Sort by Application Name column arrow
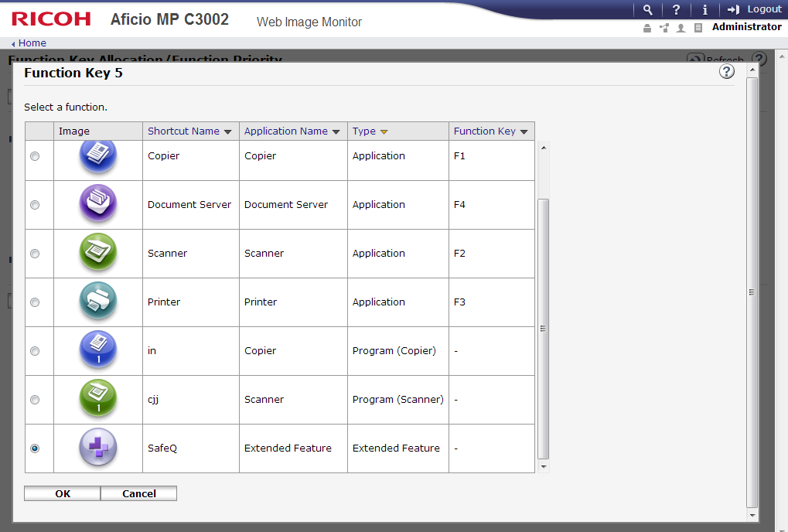 click(336, 132)
